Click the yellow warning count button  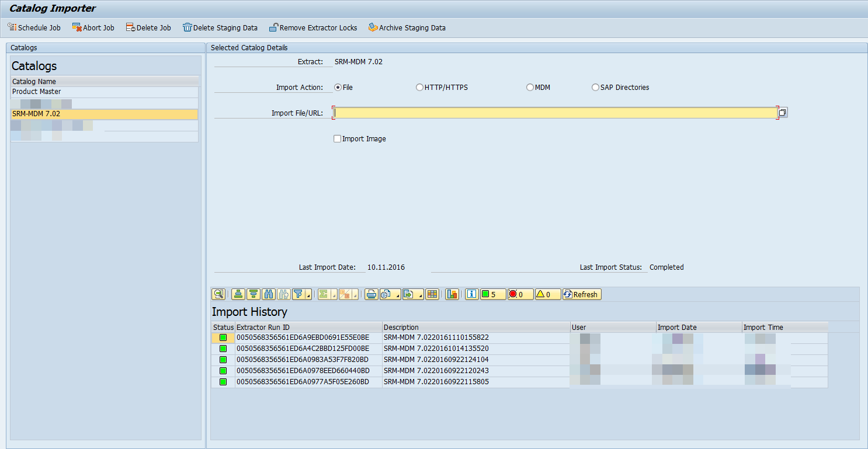(x=548, y=294)
